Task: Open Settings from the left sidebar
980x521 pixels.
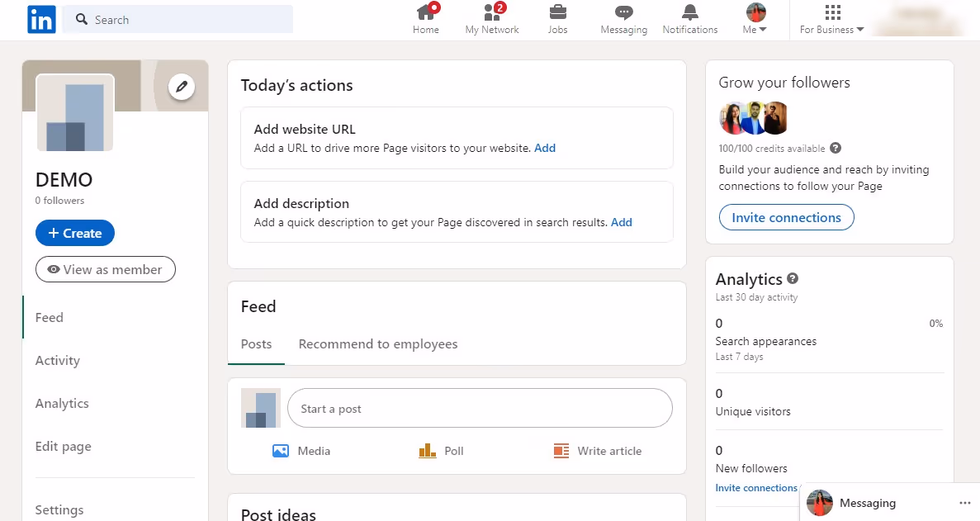Action: pyautogui.click(x=59, y=509)
